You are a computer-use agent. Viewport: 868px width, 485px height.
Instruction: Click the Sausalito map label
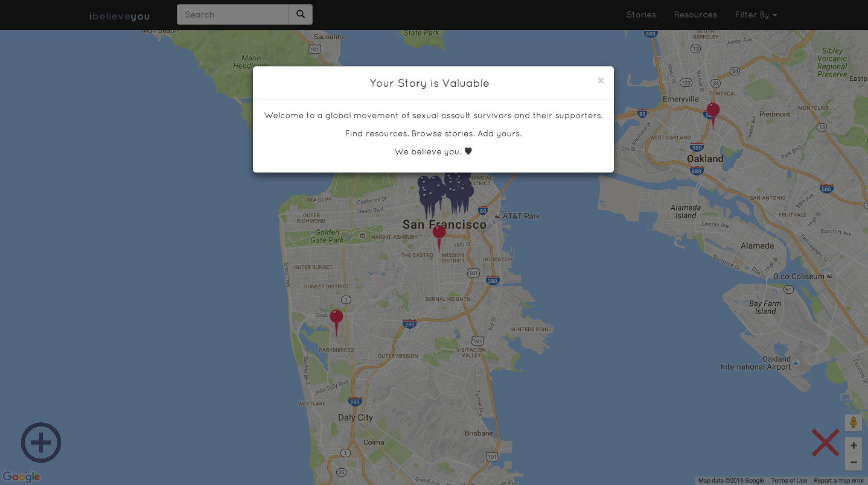pos(328,37)
